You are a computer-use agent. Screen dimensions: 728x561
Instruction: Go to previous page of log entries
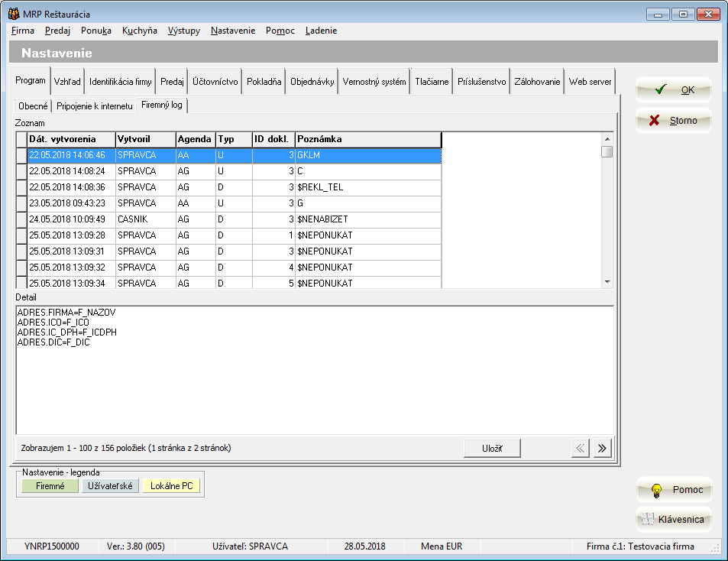pyautogui.click(x=581, y=449)
